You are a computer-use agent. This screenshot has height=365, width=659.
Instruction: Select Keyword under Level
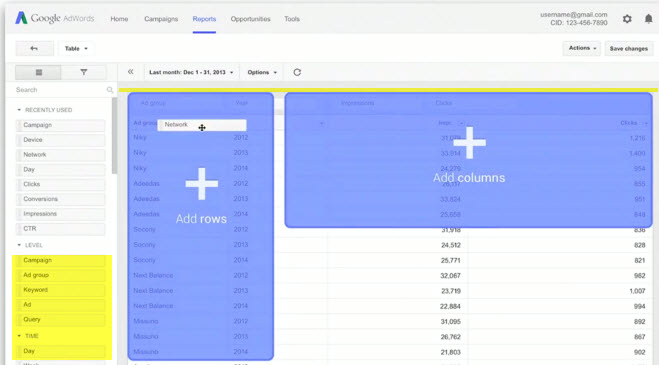click(x=61, y=290)
